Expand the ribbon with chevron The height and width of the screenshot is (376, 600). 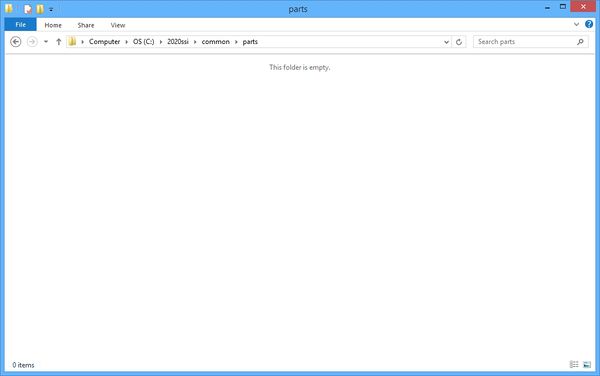576,24
